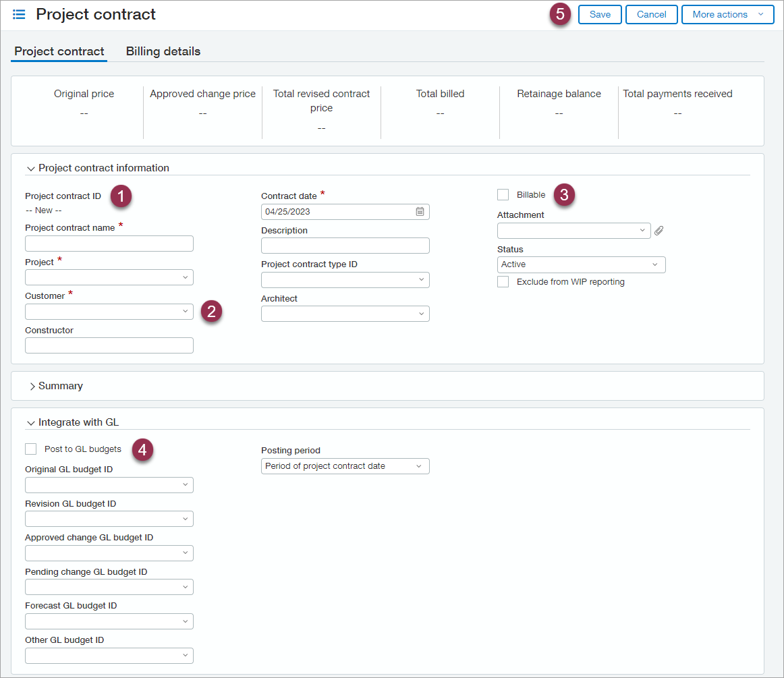Enable the Billable checkbox
This screenshot has width=784, height=678.
point(503,194)
